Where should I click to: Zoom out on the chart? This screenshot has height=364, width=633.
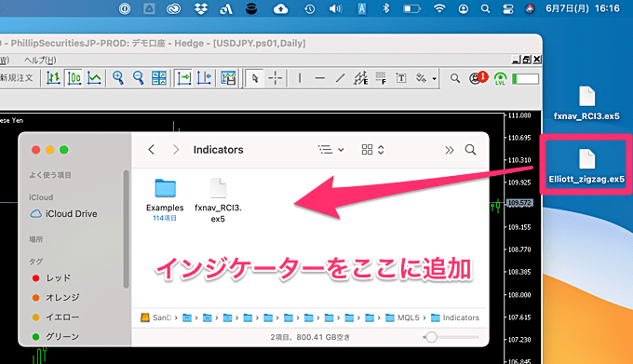(139, 78)
